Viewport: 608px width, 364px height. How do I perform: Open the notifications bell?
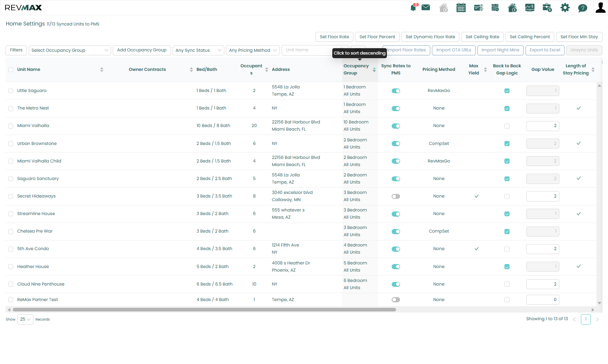414,8
